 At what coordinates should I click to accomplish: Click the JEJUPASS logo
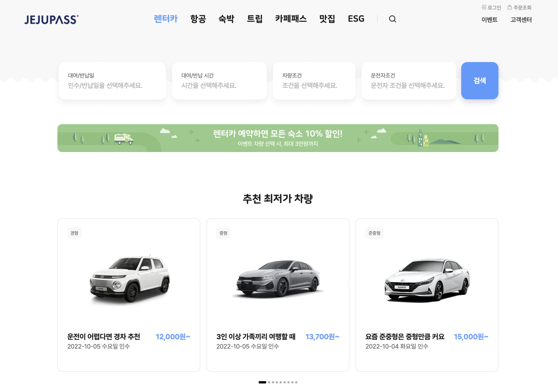[52, 20]
